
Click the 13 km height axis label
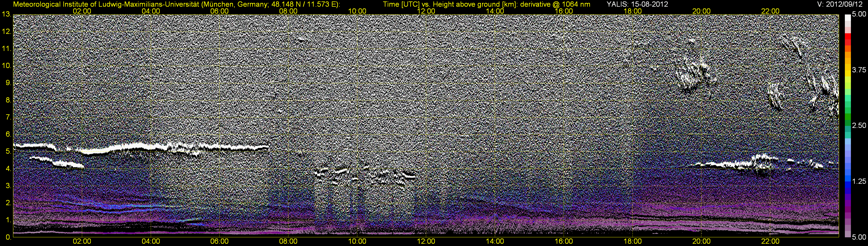coord(6,14)
